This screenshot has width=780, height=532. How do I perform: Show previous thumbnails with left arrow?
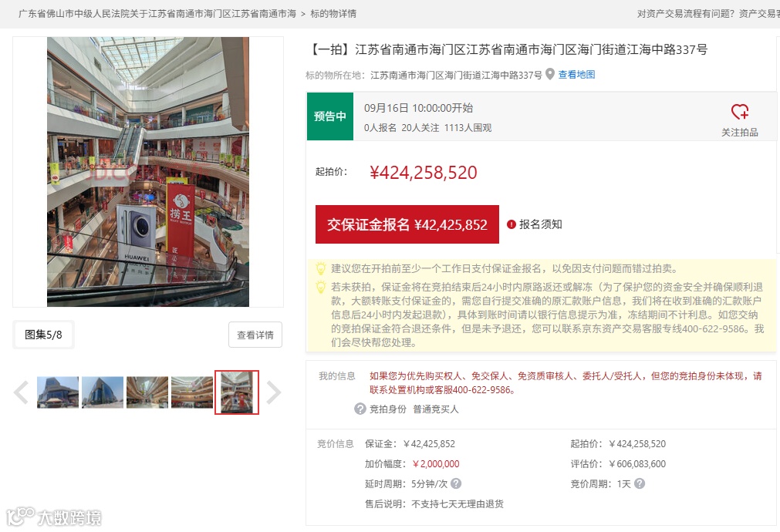[x=22, y=392]
